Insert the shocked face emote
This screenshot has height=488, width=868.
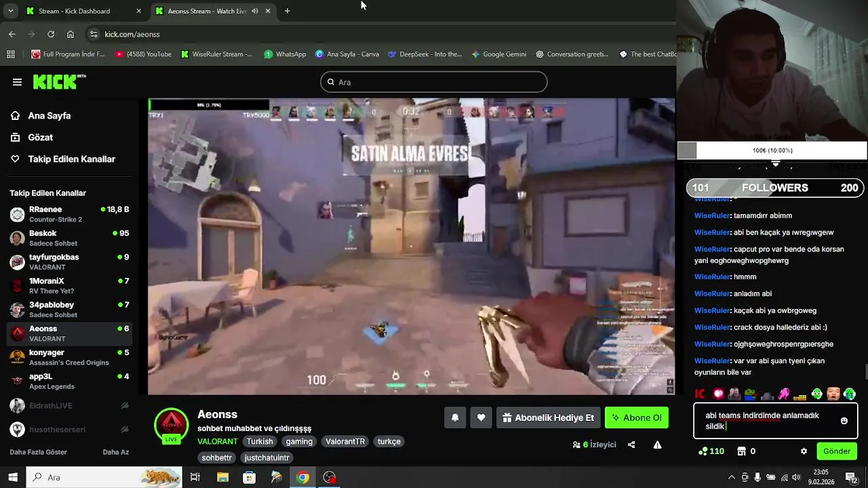pyautogui.click(x=833, y=394)
